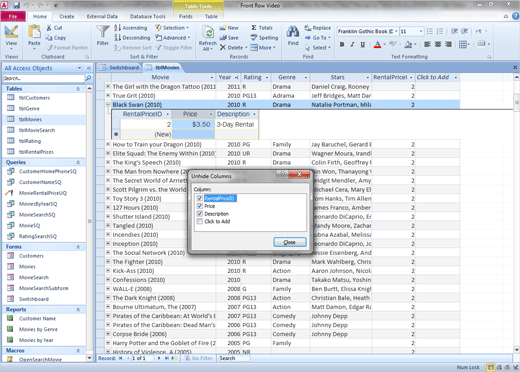Screen dimensions: 520x372
Task: Open the font name dropdown
Action: coord(396,31)
